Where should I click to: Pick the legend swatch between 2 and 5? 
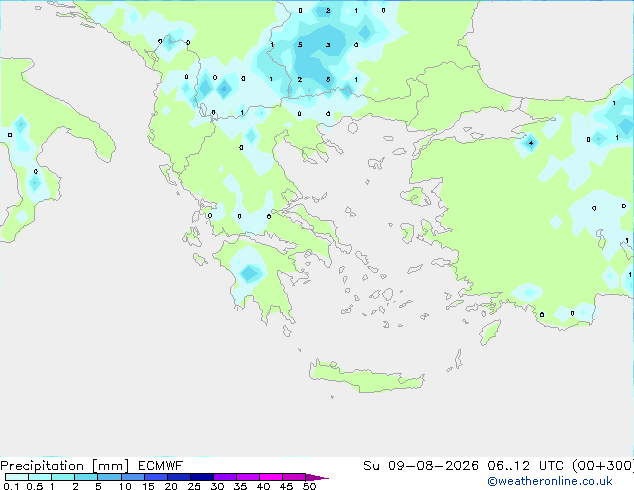(x=86, y=477)
